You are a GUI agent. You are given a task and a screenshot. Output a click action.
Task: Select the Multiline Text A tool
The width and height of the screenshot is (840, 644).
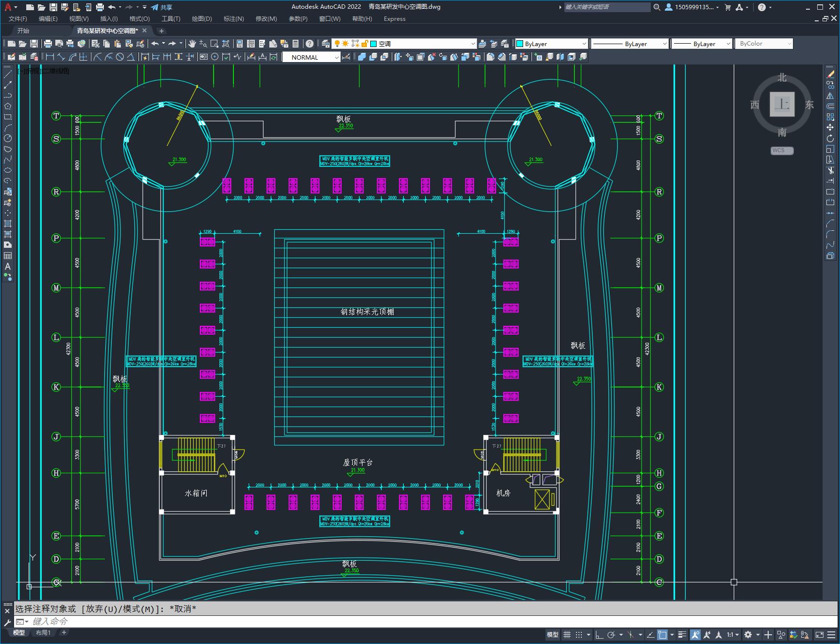coord(8,266)
